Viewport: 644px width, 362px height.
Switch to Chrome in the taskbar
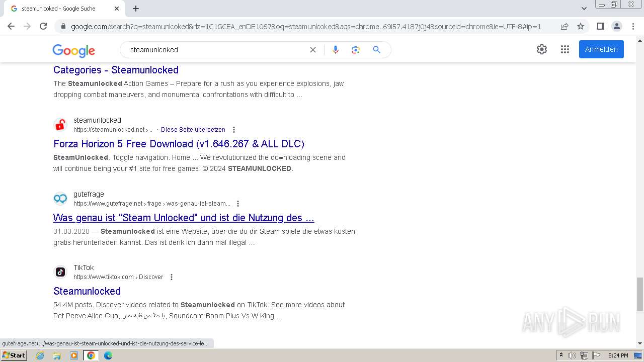tap(91, 355)
